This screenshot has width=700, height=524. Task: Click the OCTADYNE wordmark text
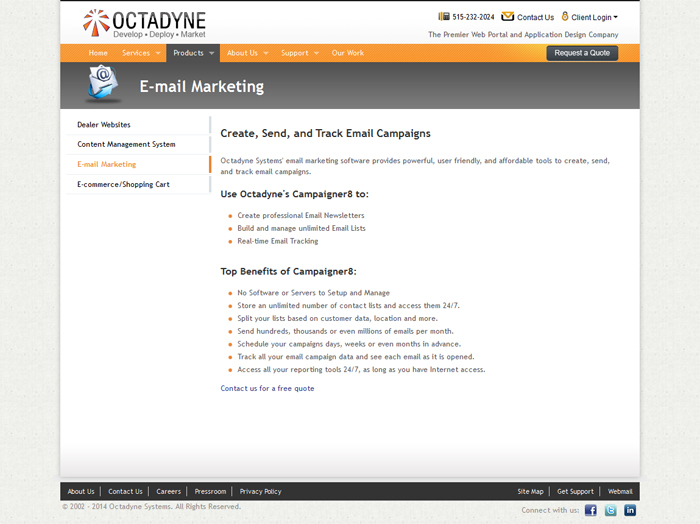point(159,20)
